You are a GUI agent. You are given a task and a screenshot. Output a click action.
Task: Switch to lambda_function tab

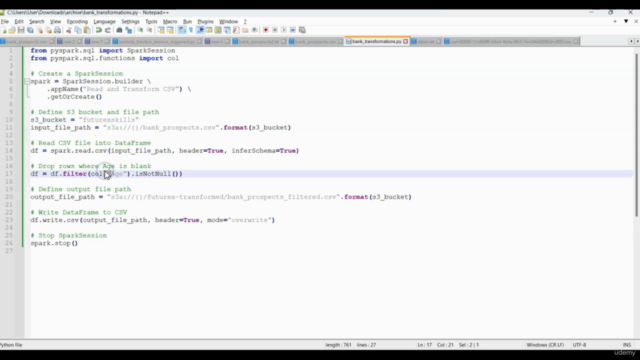(x=157, y=42)
